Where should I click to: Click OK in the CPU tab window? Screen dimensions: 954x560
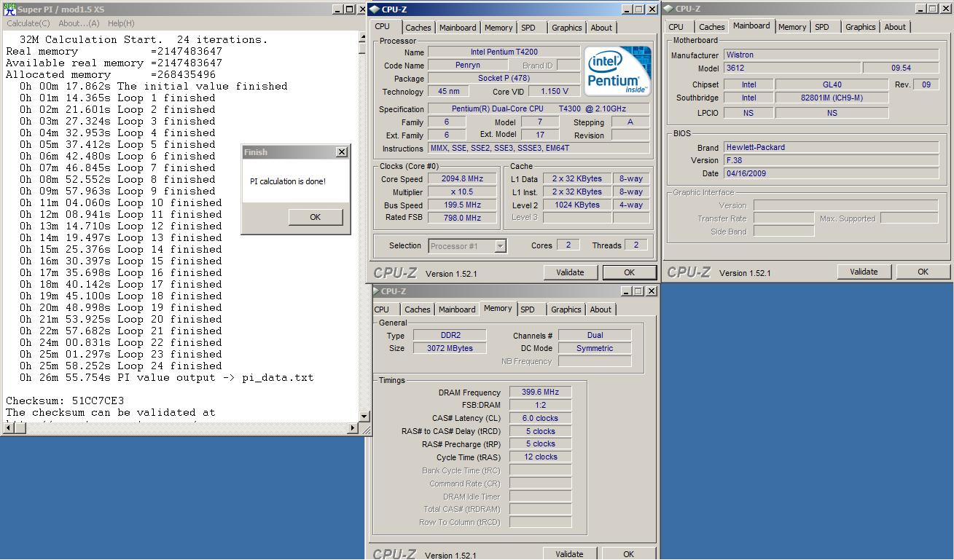(x=630, y=272)
